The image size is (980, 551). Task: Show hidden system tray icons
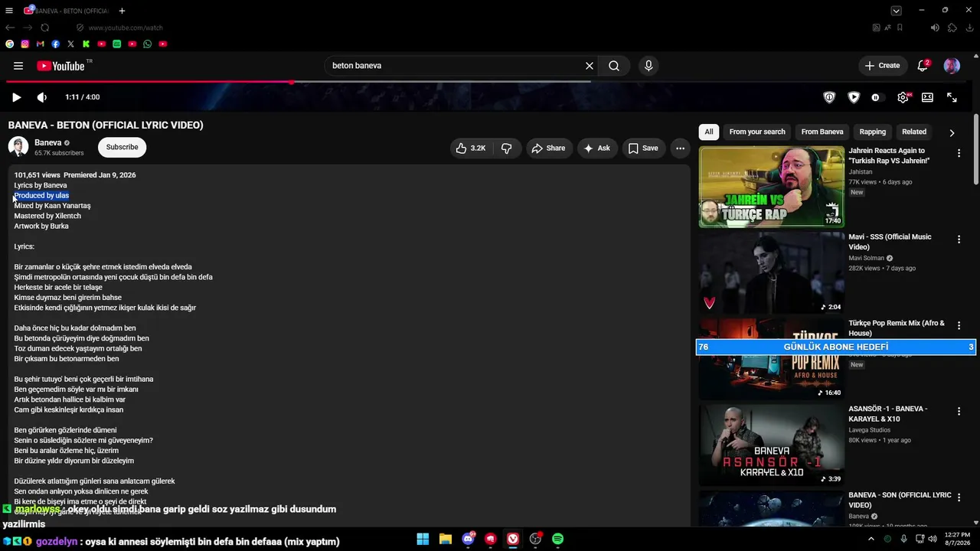coord(871,540)
